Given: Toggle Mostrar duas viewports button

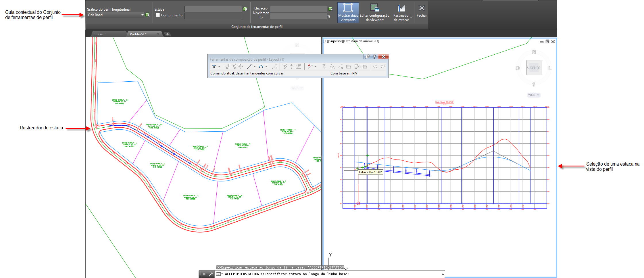Looking at the screenshot, I should click(x=348, y=12).
